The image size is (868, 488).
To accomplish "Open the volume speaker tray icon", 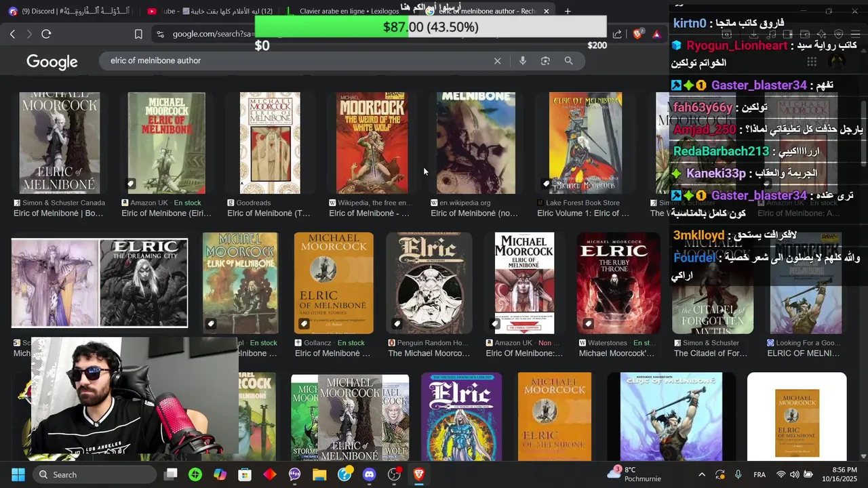I will 794,474.
